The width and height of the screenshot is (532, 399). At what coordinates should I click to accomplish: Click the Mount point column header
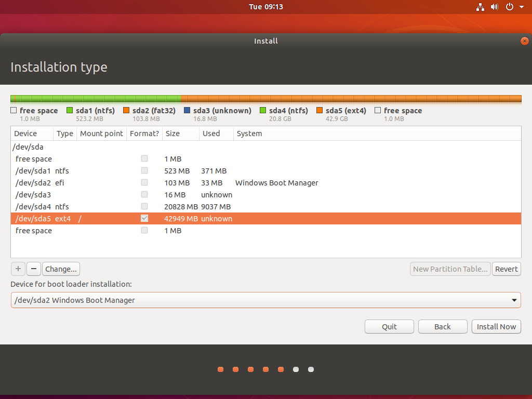101,134
